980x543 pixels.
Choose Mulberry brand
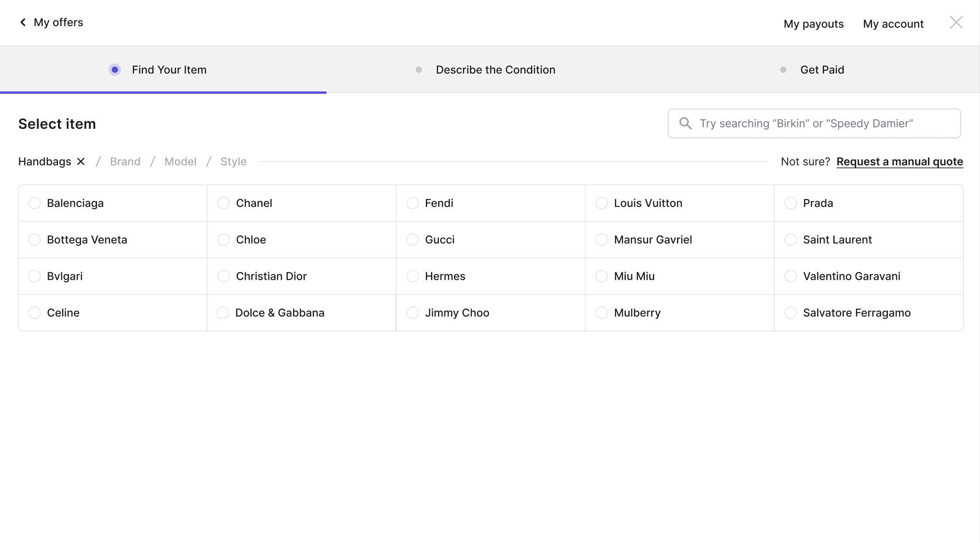point(680,313)
